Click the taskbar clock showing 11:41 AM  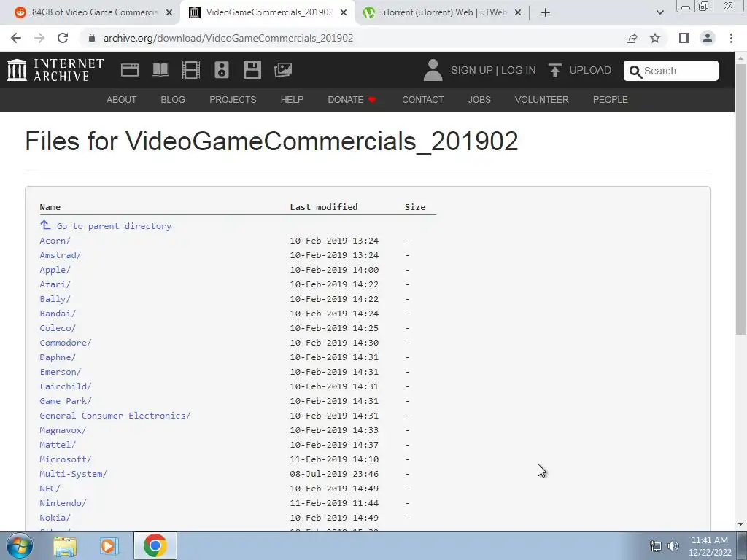(x=710, y=546)
